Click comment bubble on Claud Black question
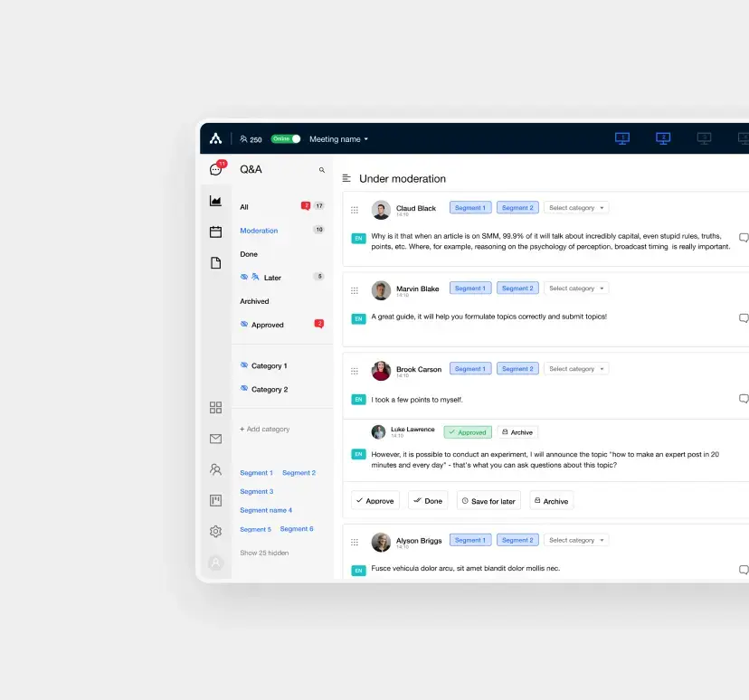 [x=744, y=237]
